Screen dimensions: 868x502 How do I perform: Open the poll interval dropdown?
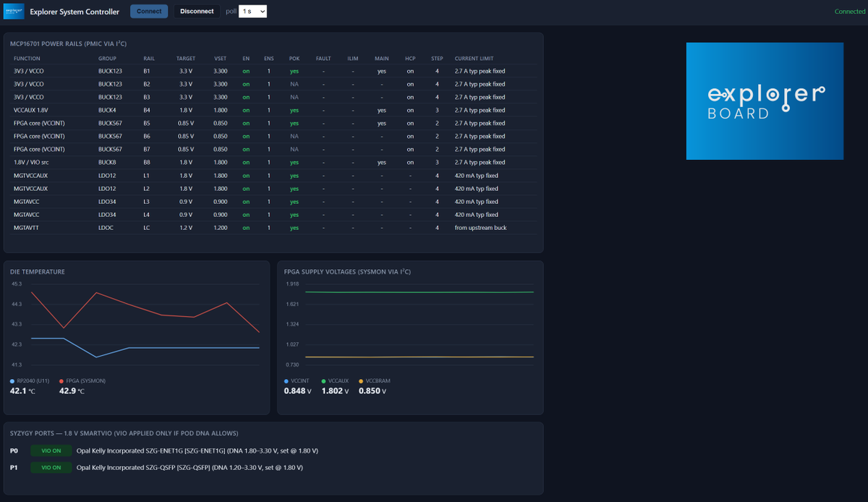click(253, 12)
